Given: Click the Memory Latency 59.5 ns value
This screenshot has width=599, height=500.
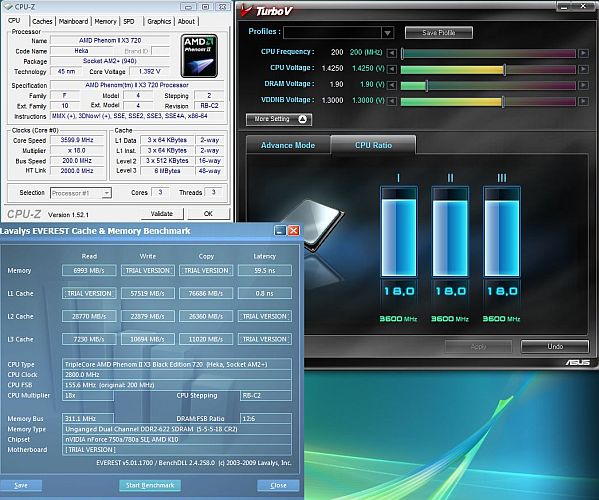Looking at the screenshot, I should [x=265, y=270].
